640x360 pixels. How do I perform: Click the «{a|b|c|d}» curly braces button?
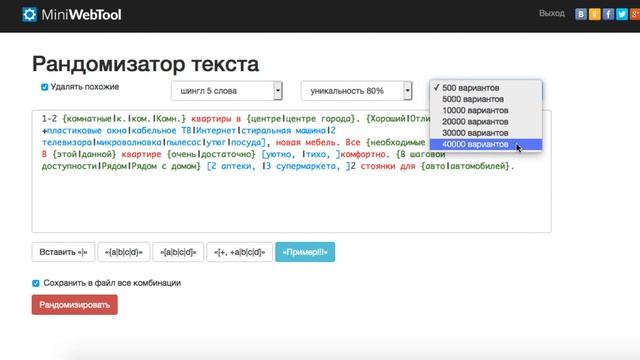coord(124,252)
